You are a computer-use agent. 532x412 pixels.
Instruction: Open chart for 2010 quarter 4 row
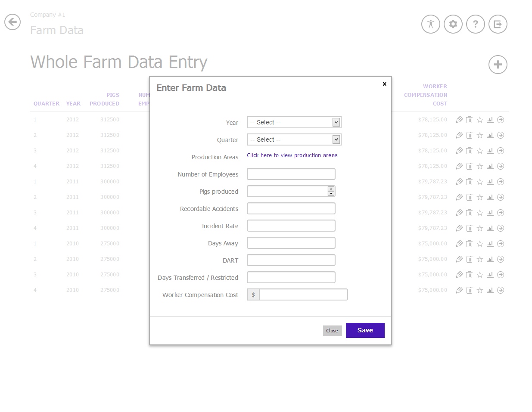pyautogui.click(x=490, y=290)
